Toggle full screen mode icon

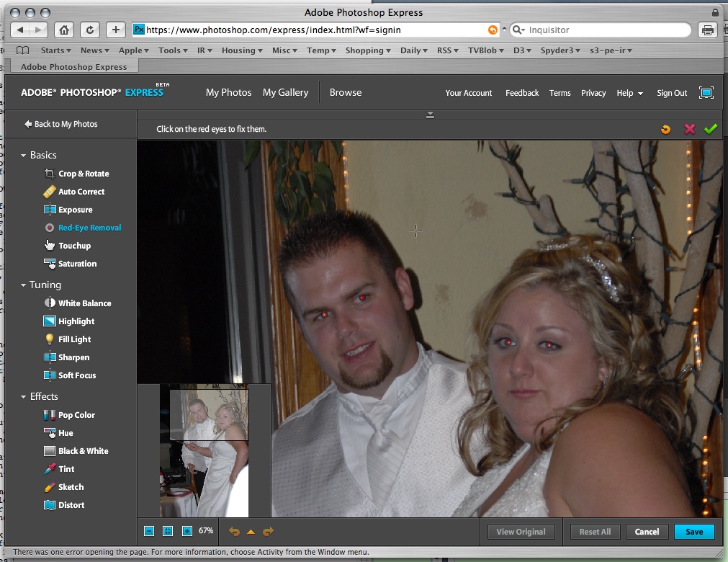(706, 93)
